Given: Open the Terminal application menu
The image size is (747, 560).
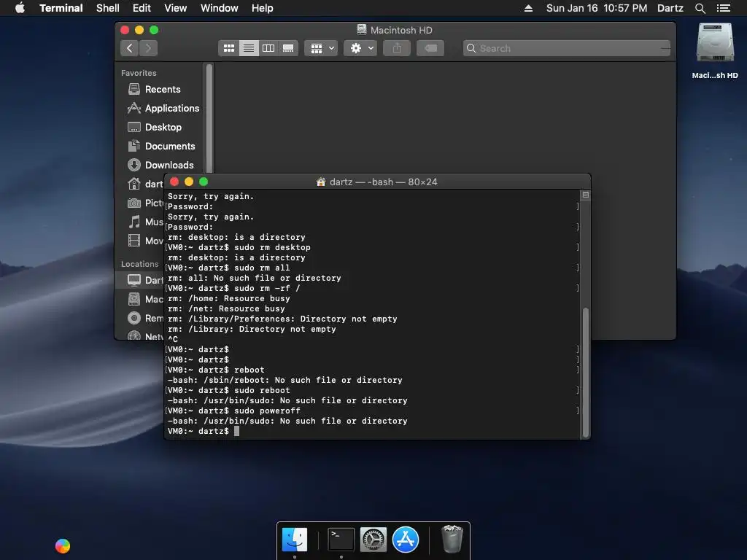Looking at the screenshot, I should coord(61,8).
